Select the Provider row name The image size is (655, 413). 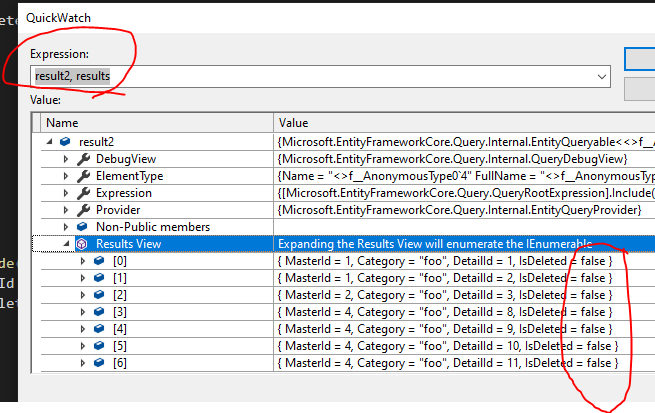[x=118, y=210]
